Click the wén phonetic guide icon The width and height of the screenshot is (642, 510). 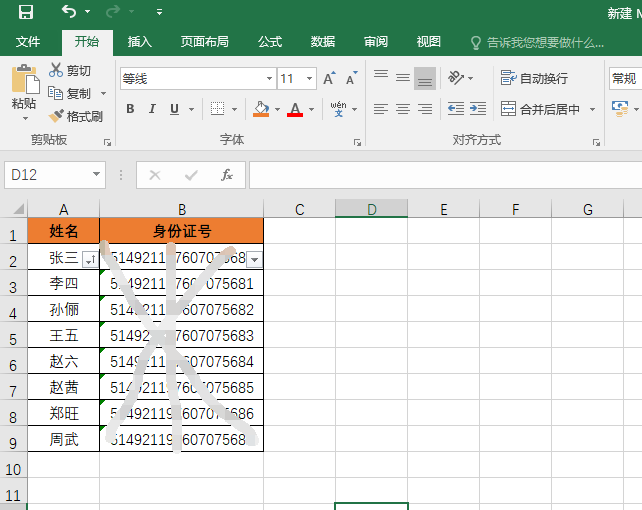(339, 109)
